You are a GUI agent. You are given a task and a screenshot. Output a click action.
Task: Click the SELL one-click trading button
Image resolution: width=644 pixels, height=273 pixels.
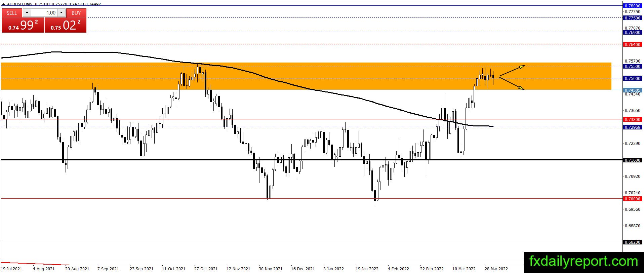[x=12, y=13]
